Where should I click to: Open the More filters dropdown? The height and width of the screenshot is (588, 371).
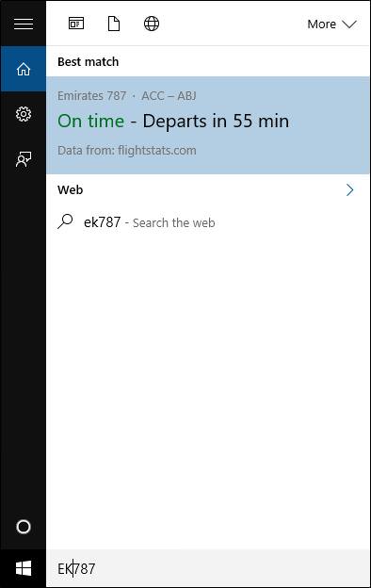pos(331,24)
